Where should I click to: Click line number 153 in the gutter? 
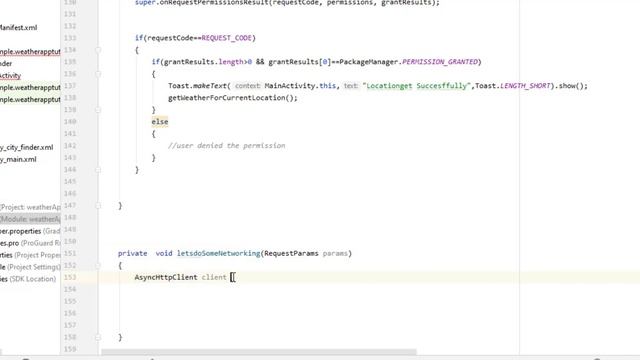click(x=70, y=277)
